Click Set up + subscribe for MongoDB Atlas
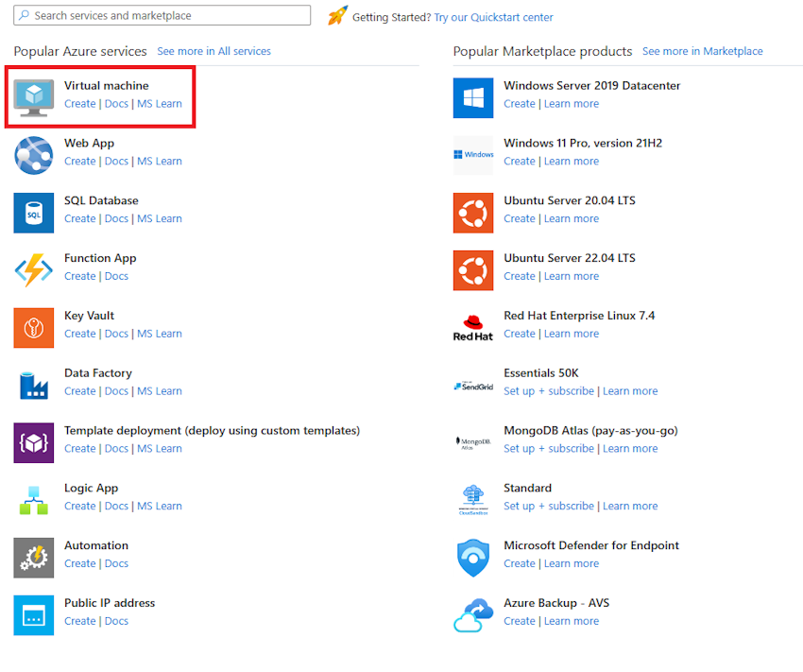803x672 pixels. click(x=549, y=449)
